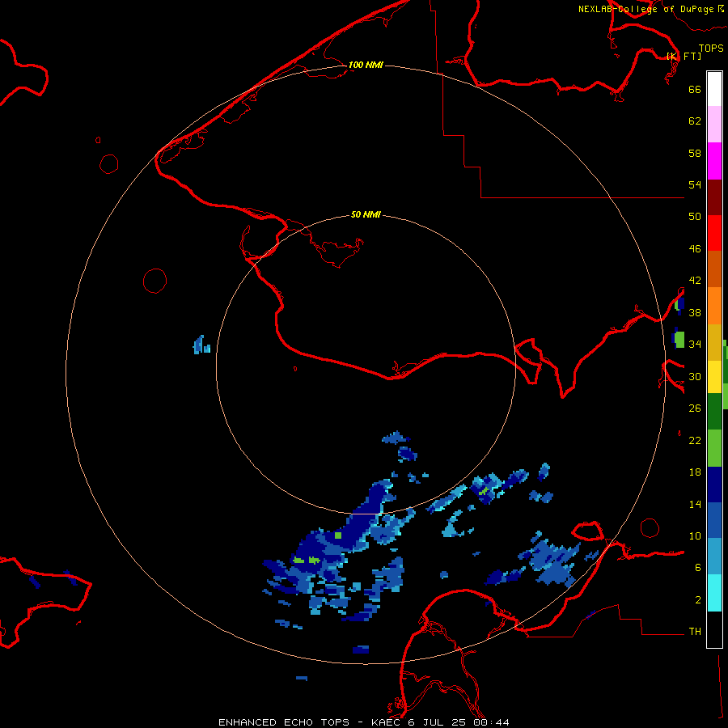Click the '6' legend value
The image size is (728, 728).
pos(698,567)
